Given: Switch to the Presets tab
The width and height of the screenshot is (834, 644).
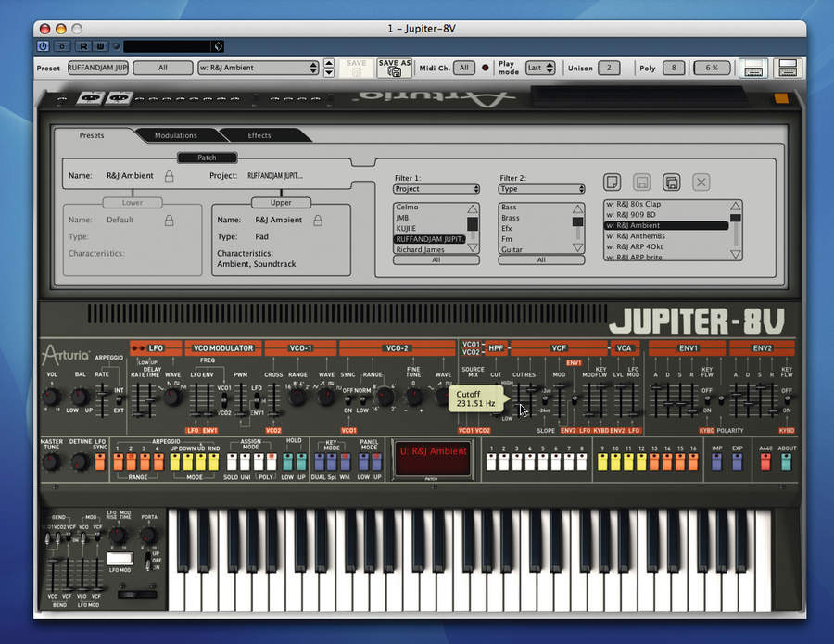Looking at the screenshot, I should point(92,135).
